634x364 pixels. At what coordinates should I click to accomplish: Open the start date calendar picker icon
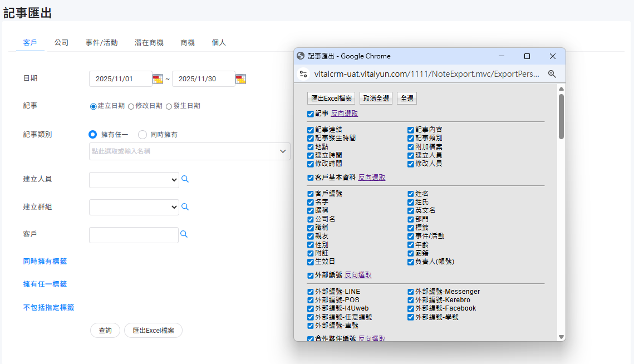(x=158, y=79)
